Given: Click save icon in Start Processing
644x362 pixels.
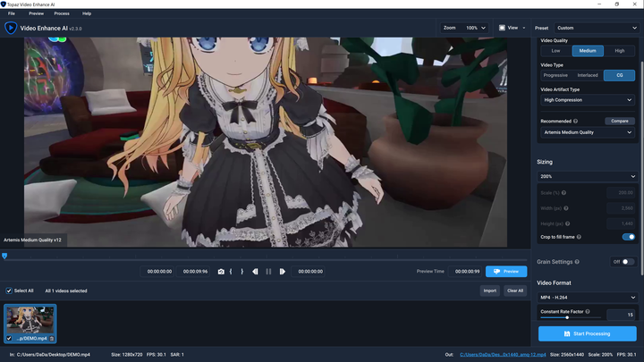Looking at the screenshot, I should click(x=567, y=333).
